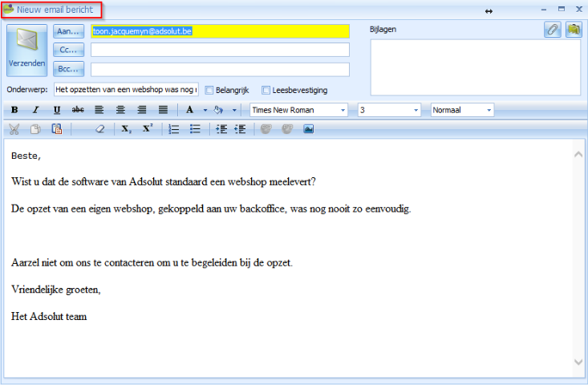Click the 'Het Adsolut team' signature line

coord(49,316)
